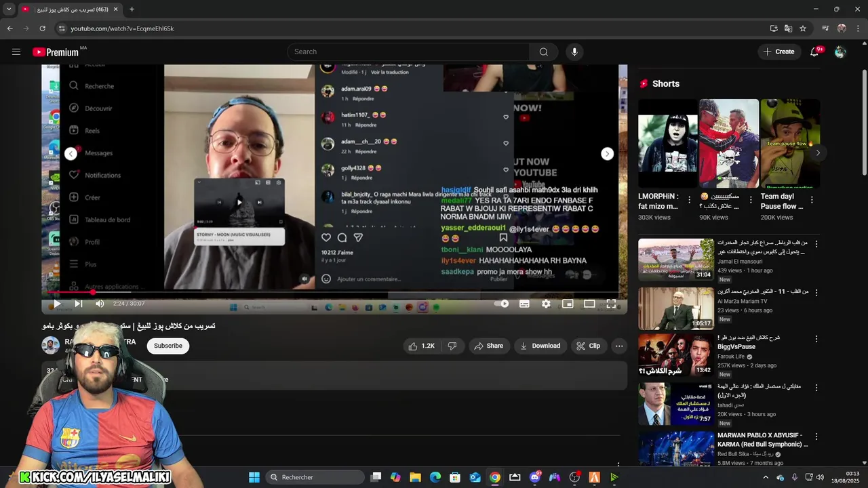Image resolution: width=868 pixels, height=488 pixels.
Task: Create a clip of the video
Action: pyautogui.click(x=588, y=346)
